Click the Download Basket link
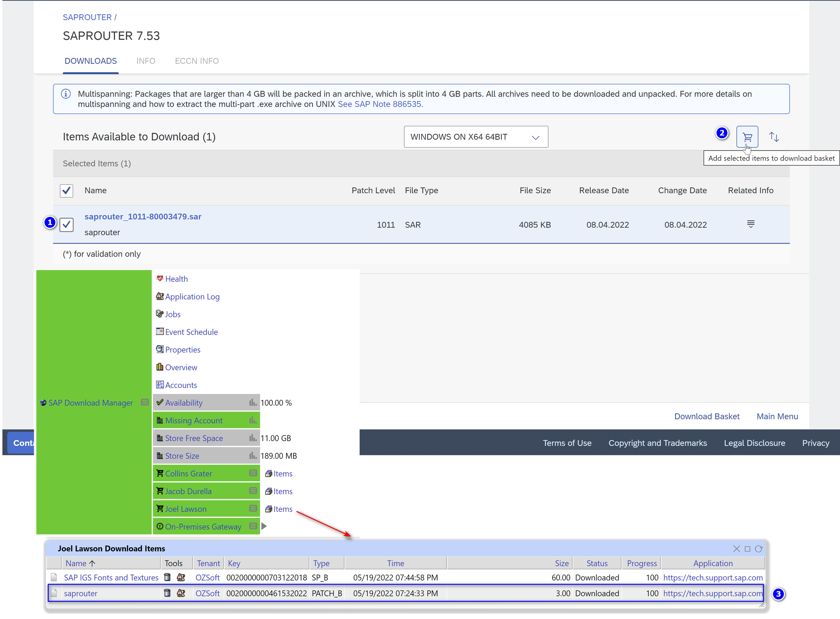Image resolution: width=840 pixels, height=619 pixels. tap(706, 416)
